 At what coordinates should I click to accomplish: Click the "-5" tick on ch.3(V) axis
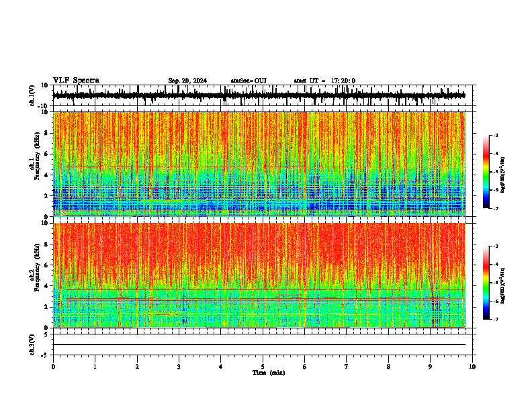click(x=45, y=355)
